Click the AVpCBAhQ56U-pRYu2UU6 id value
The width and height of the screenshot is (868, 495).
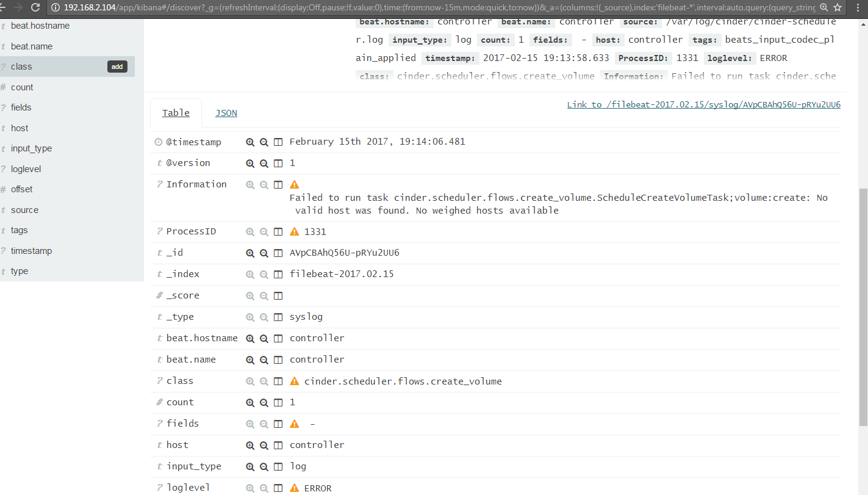point(345,253)
